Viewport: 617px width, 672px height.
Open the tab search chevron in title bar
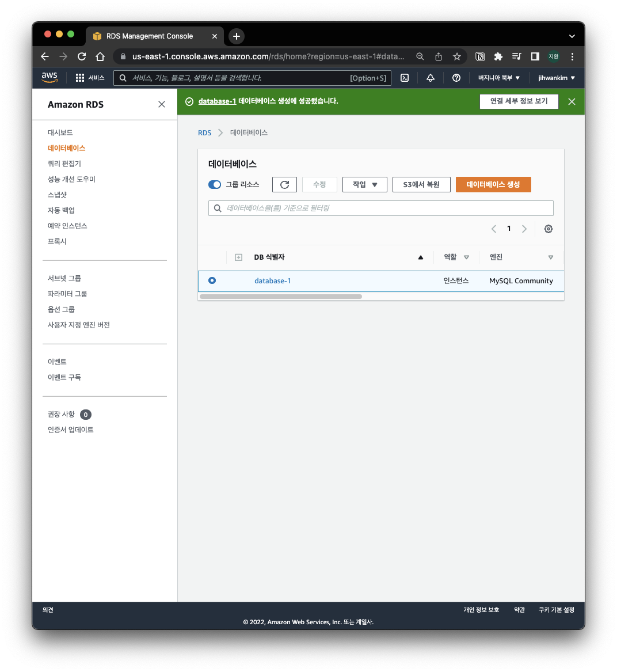572,36
